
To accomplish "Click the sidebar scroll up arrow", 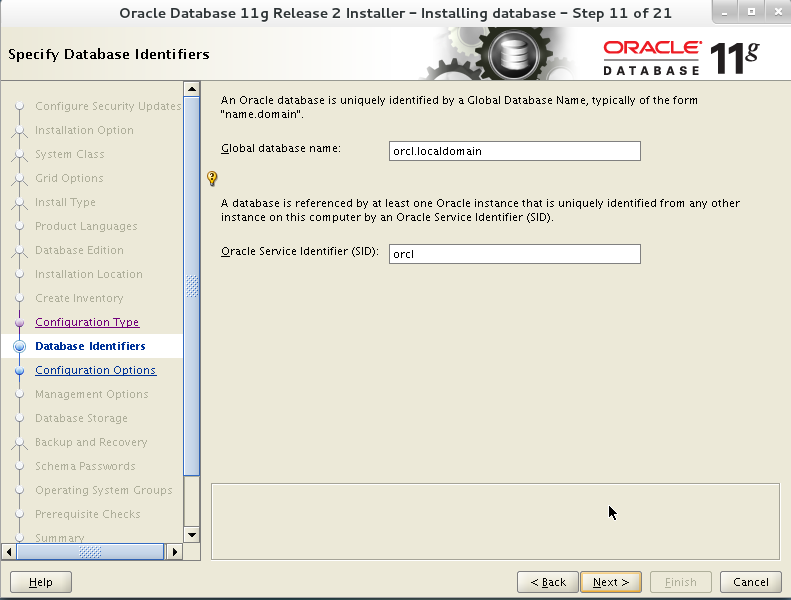I will click(192, 89).
